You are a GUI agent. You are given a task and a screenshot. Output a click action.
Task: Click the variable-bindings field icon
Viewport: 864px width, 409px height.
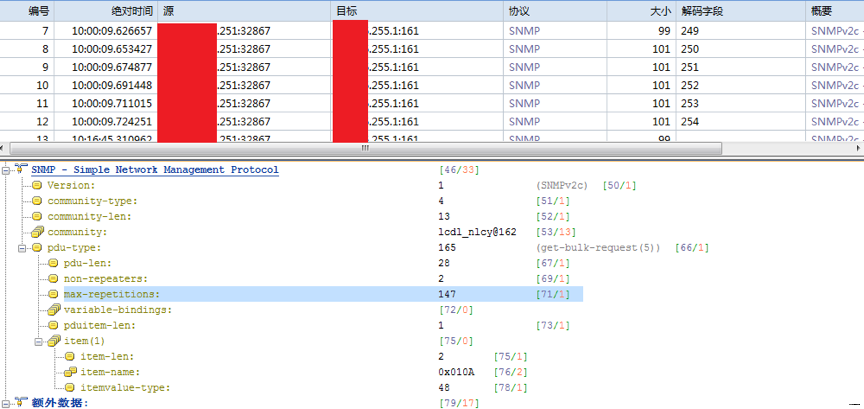[x=53, y=310]
